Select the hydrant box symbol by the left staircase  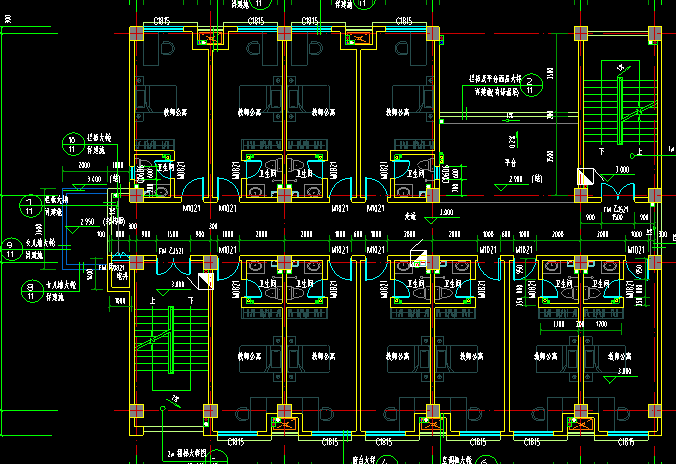click(x=206, y=281)
